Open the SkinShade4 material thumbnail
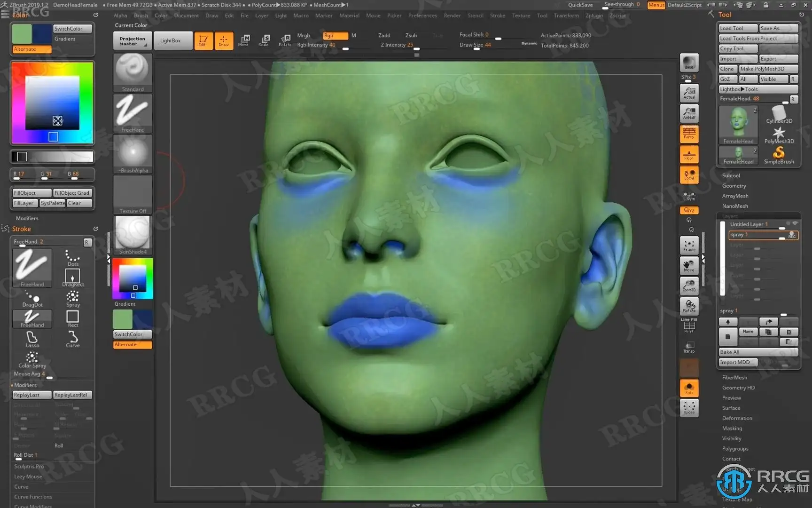The height and width of the screenshot is (508, 812). tap(133, 234)
